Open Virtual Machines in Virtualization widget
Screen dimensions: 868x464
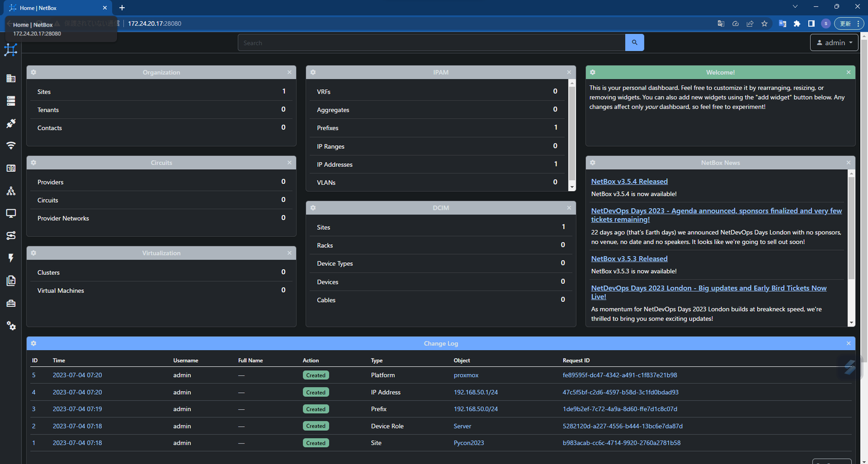point(61,290)
